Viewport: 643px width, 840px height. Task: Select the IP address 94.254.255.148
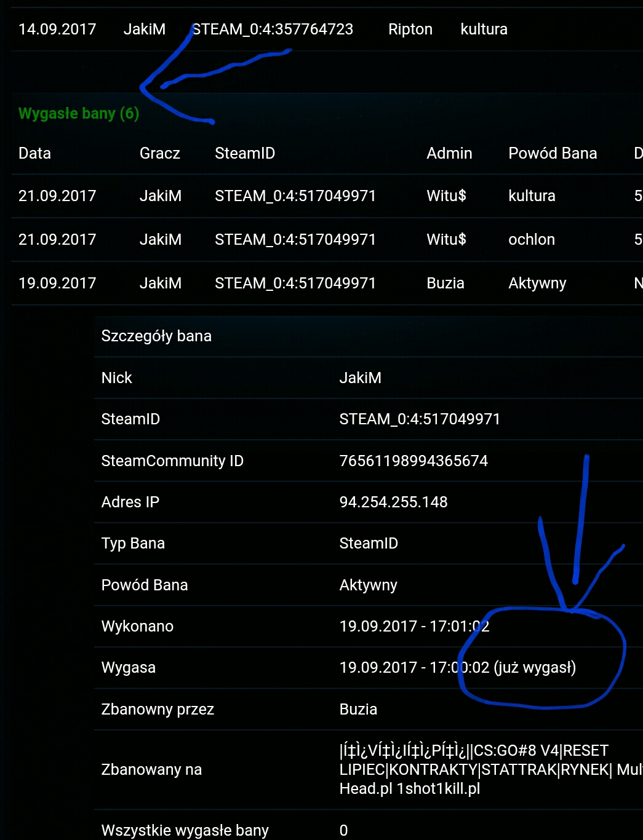(393, 502)
